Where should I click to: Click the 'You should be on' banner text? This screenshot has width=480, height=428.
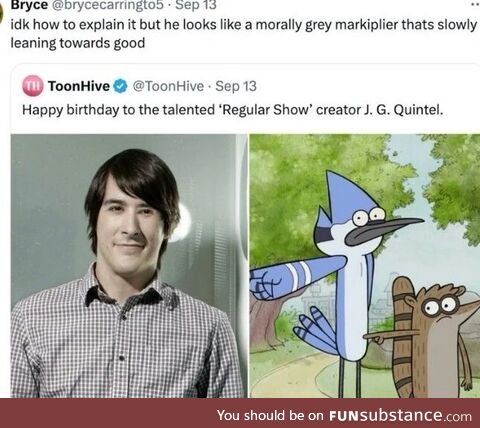point(270,415)
